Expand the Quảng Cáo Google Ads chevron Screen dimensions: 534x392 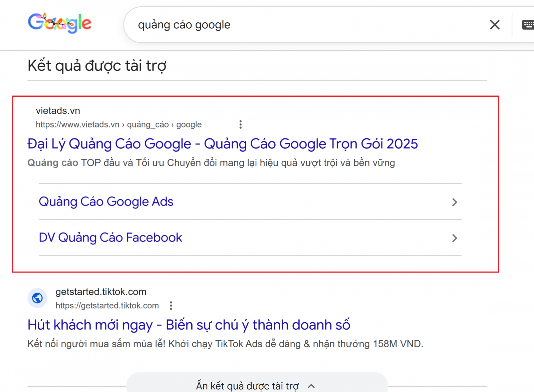(455, 202)
